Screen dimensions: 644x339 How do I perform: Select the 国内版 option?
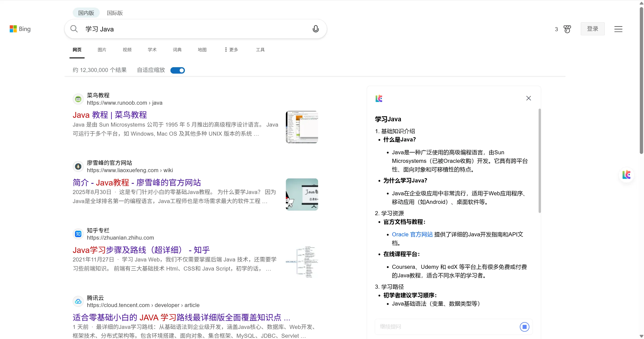(x=86, y=13)
